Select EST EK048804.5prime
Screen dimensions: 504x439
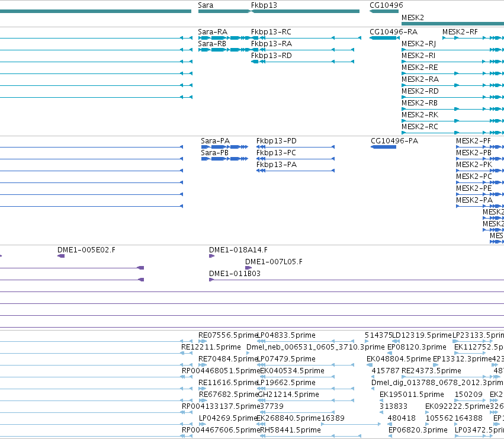(370, 365)
